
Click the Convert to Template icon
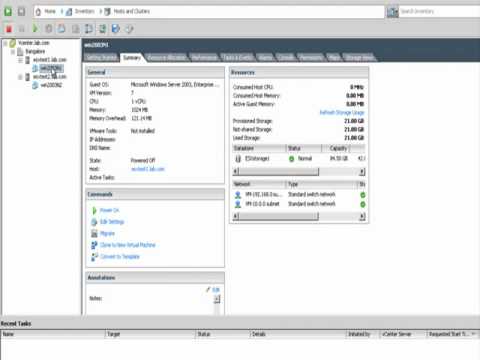[94, 257]
